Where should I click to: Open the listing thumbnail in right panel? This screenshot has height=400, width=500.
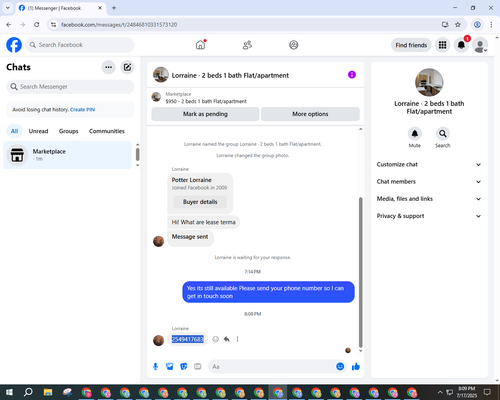(x=429, y=82)
